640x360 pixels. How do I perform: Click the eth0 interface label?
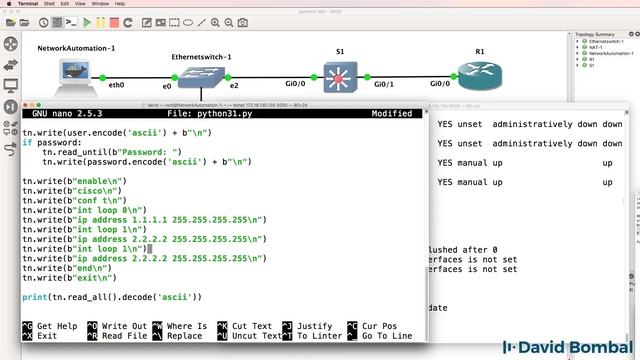click(116, 85)
